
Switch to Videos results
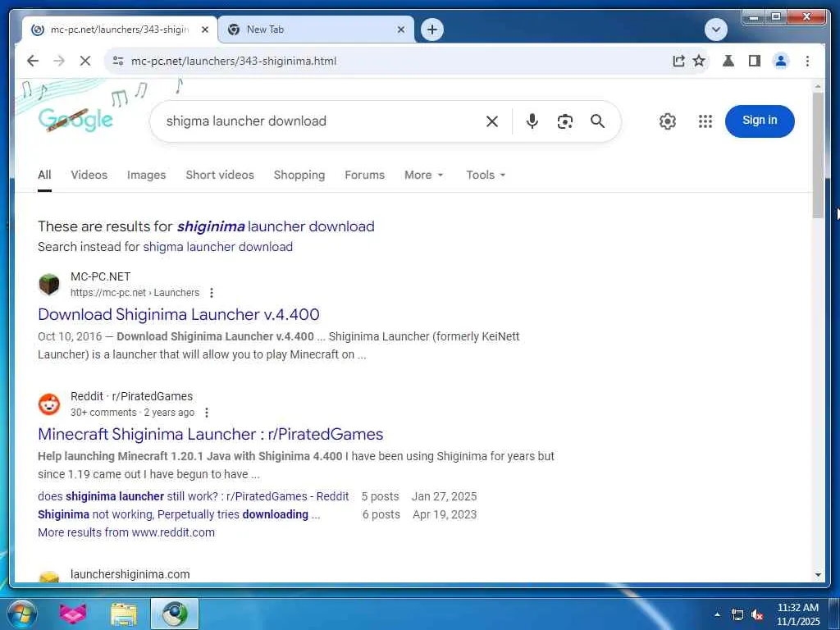pyautogui.click(x=89, y=175)
